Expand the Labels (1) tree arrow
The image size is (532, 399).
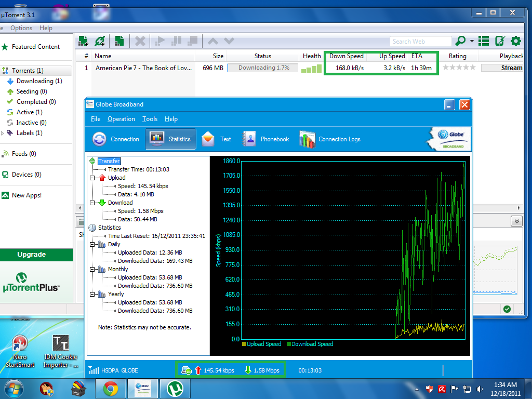click(x=3, y=133)
